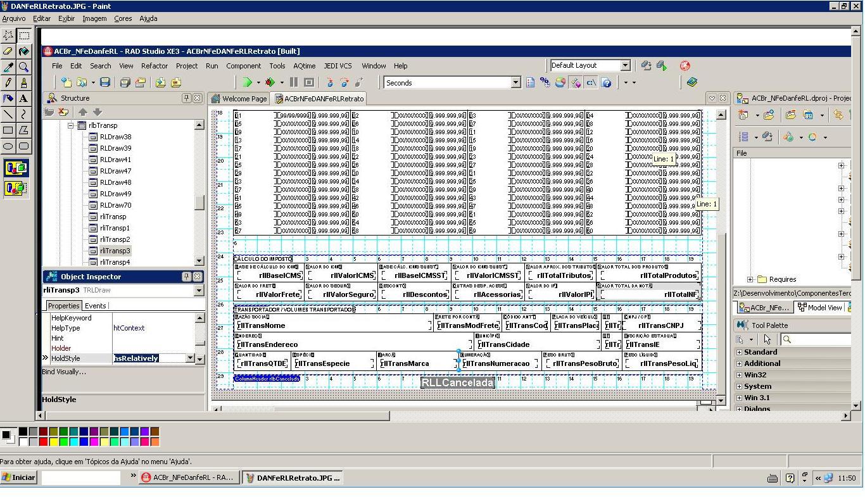Enable the opaque selection background option
This screenshot has height=504, width=865.
point(16,168)
